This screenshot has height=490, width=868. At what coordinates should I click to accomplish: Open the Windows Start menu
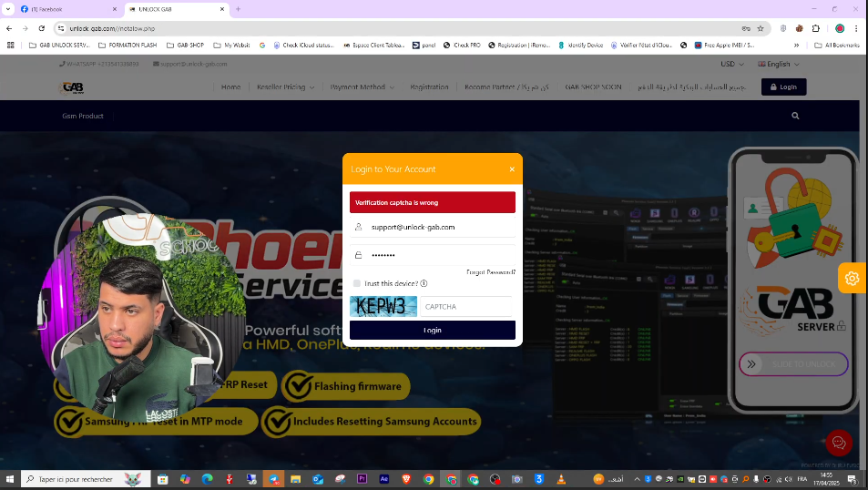(x=9, y=479)
